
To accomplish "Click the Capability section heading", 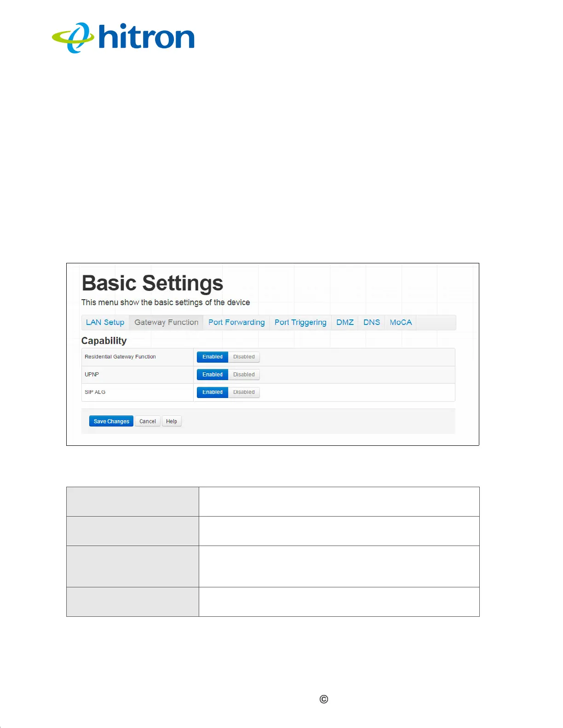I will [104, 341].
